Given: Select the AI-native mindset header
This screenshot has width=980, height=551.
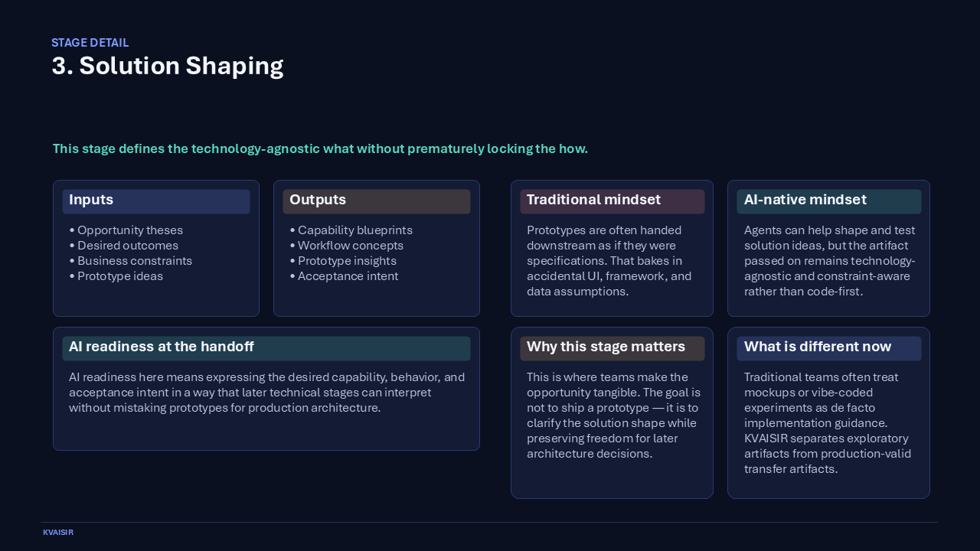Looking at the screenshot, I should tap(805, 200).
